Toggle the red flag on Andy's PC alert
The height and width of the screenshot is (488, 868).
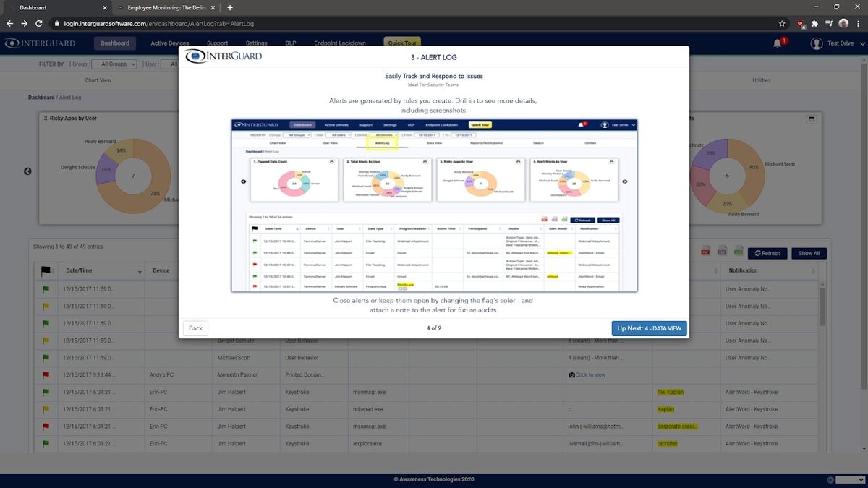tap(45, 374)
